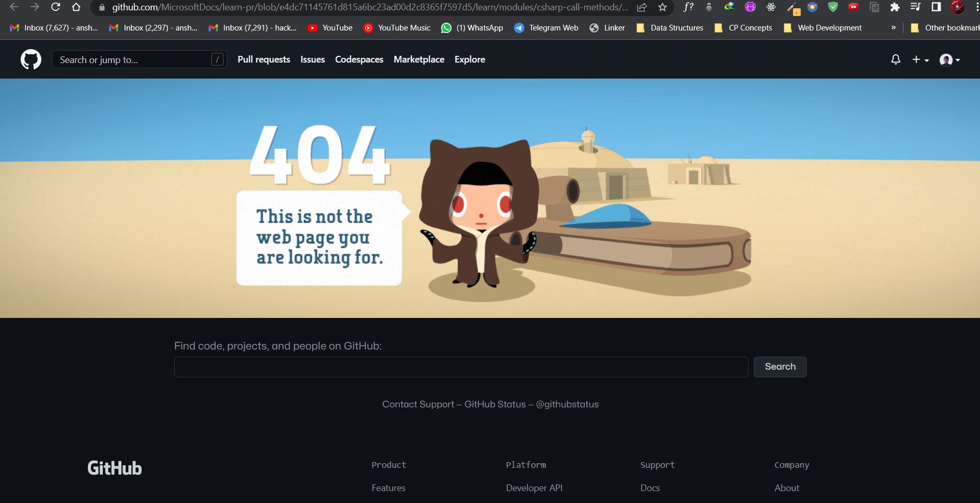Go to the browser home page icon

point(76,7)
